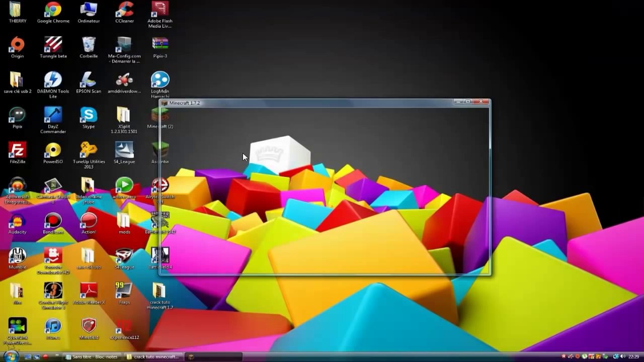Open the Pipix desktop shortcut
644x362 pixels.
[17, 119]
